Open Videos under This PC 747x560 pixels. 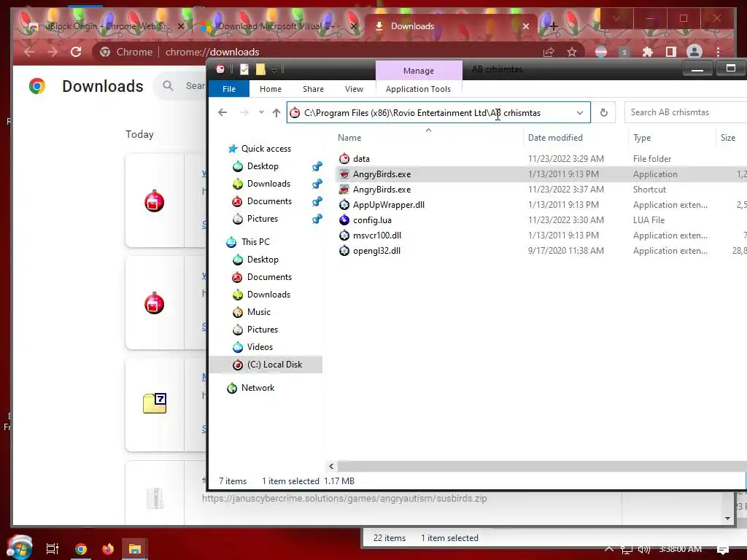(260, 347)
